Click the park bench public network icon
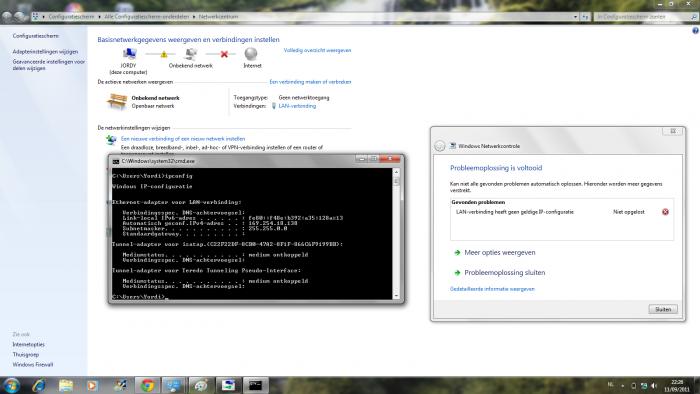 point(117,102)
